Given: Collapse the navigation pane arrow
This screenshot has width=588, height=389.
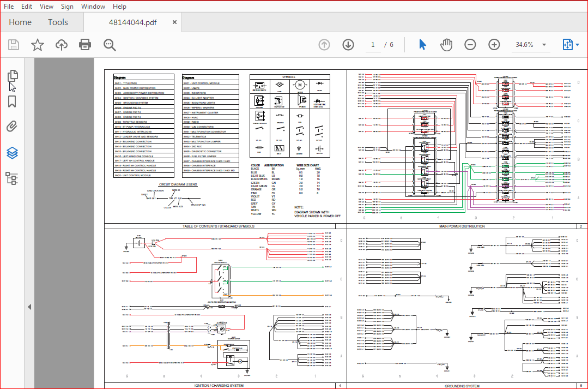Looking at the screenshot, I should tap(29, 307).
